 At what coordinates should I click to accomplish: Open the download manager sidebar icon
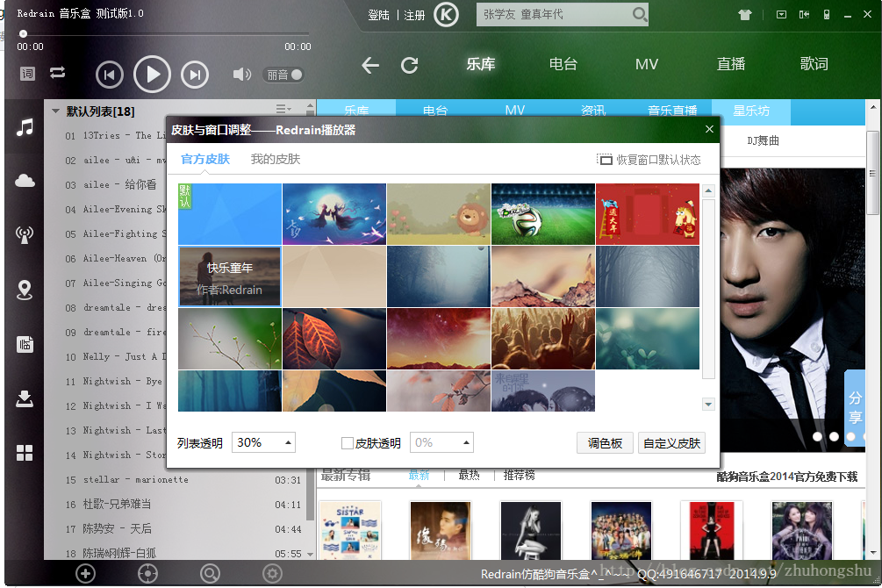[25, 398]
